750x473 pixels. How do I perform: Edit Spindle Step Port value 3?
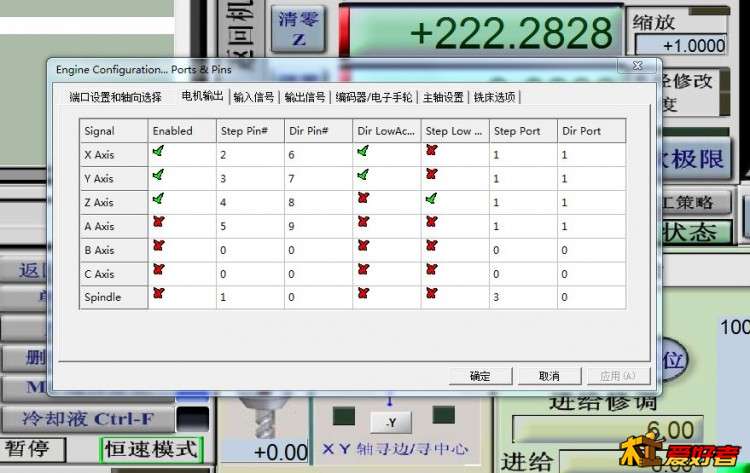523,297
